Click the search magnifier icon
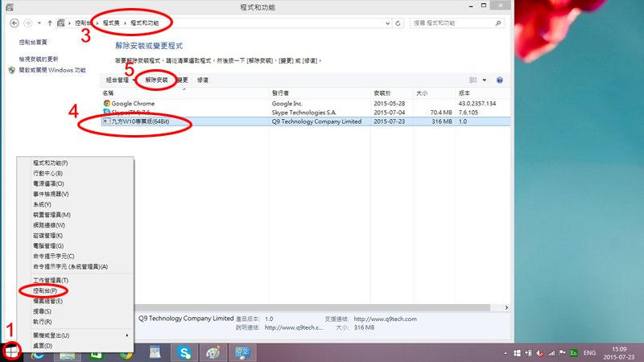644x362 pixels. click(498, 23)
